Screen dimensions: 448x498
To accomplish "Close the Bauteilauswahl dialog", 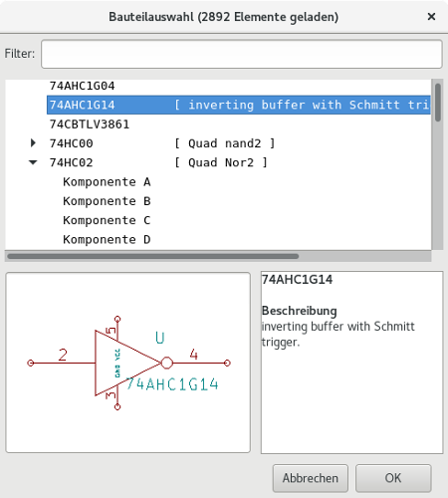I will coord(431,16).
